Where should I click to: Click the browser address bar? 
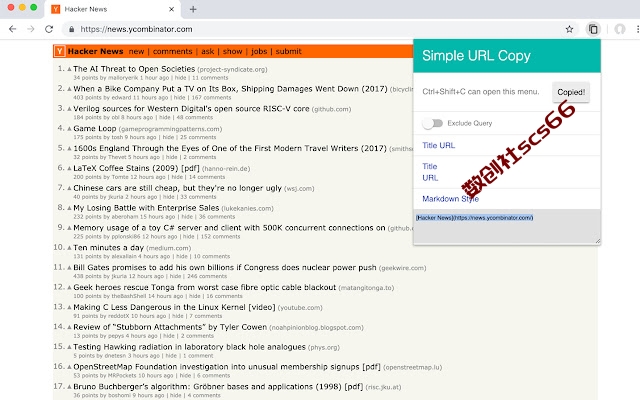318,29
